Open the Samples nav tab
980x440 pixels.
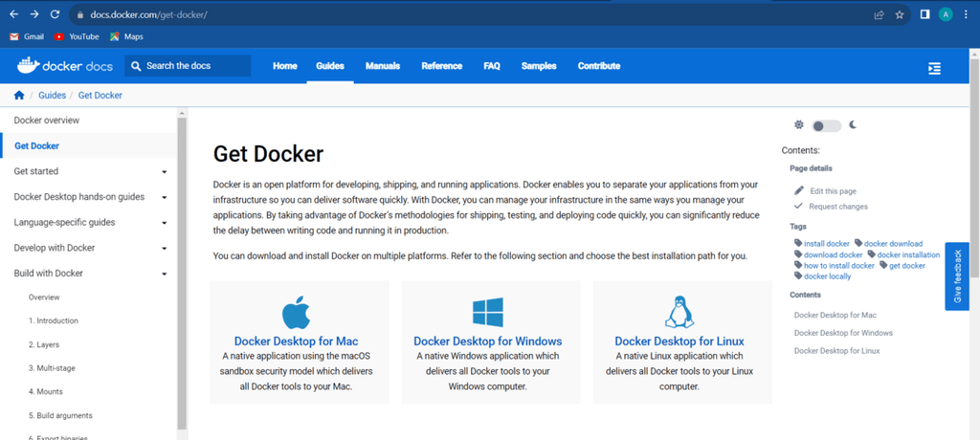[x=539, y=66]
